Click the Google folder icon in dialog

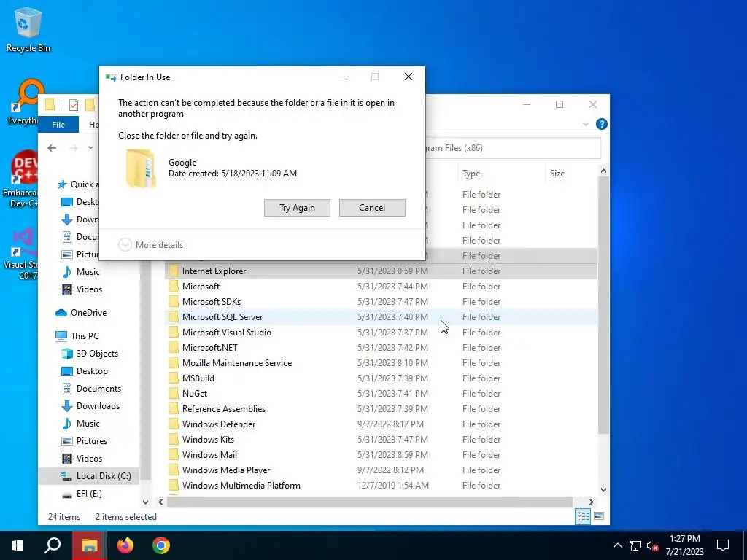[x=141, y=168]
